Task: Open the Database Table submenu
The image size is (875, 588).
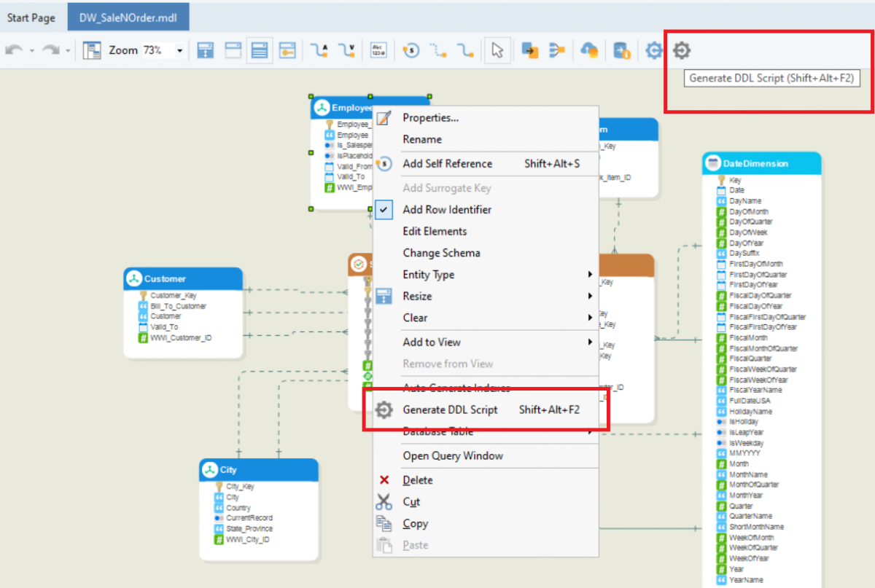Action: pyautogui.click(x=437, y=431)
